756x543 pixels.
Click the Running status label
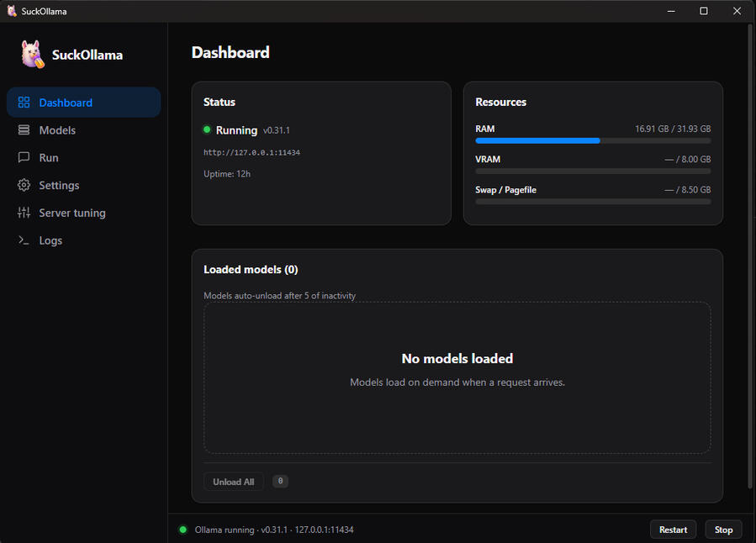tap(237, 130)
